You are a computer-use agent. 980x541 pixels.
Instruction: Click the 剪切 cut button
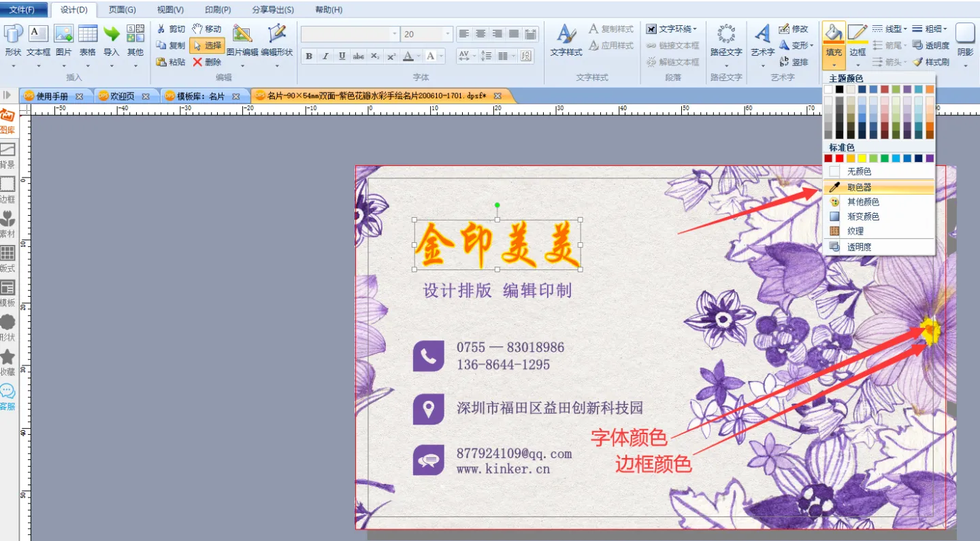click(170, 29)
